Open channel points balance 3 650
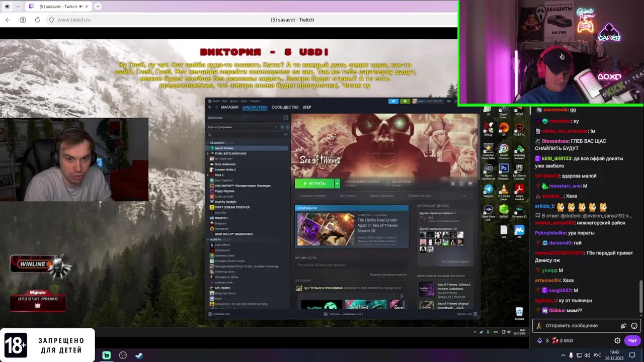This screenshot has width=644, height=362. pyautogui.click(x=562, y=340)
